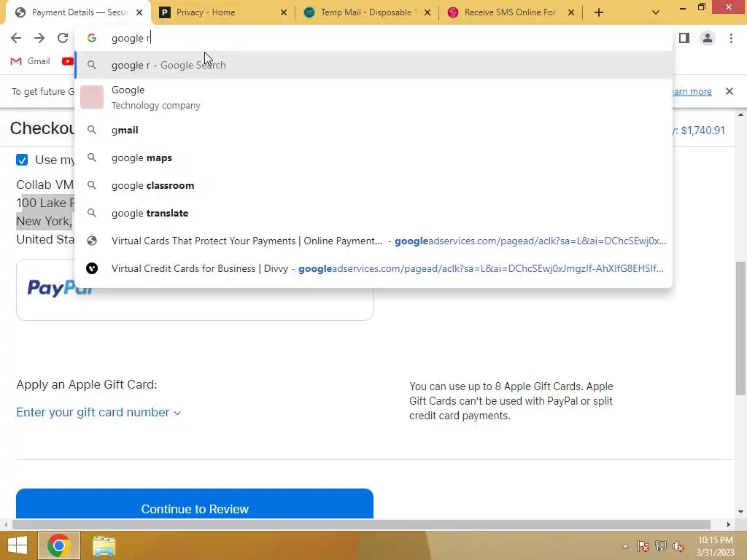Click the 'Learn more' link

692,91
